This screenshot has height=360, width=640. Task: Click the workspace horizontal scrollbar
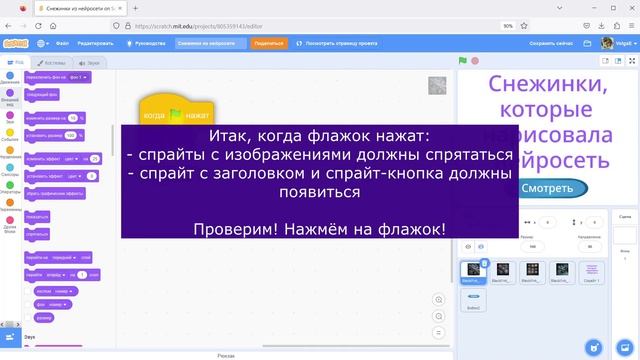pos(356,346)
